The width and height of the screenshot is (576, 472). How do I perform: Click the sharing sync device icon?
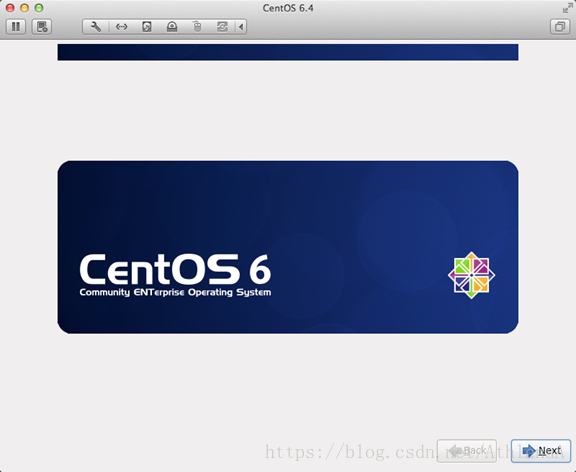click(222, 27)
